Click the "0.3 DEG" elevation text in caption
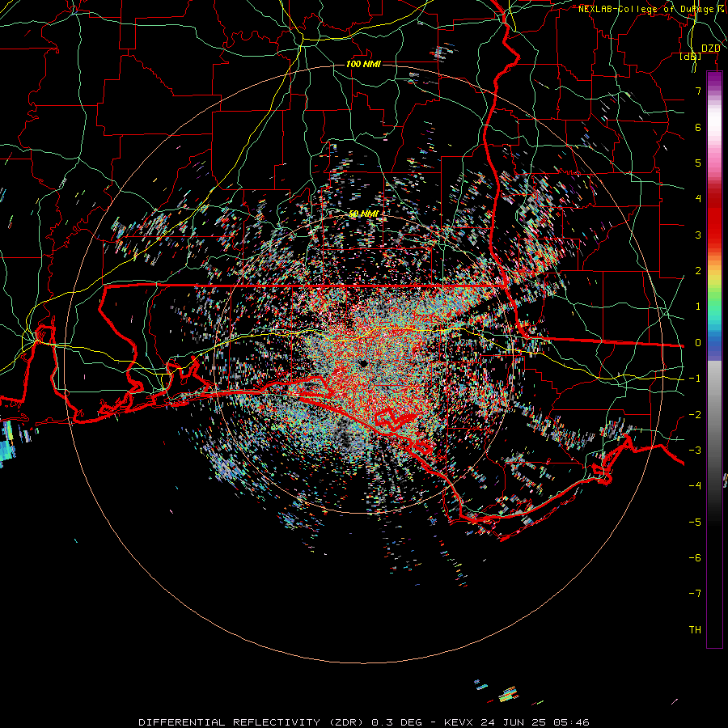728x728 pixels. point(396,722)
